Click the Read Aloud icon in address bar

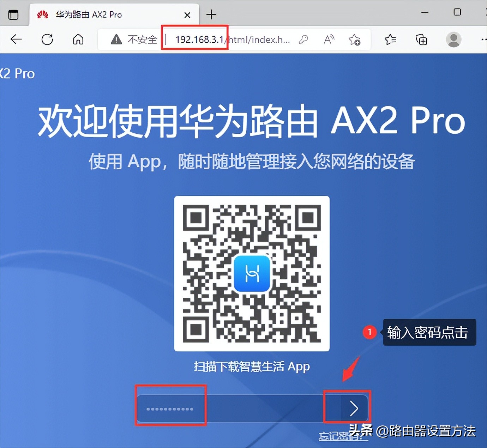[x=329, y=40]
